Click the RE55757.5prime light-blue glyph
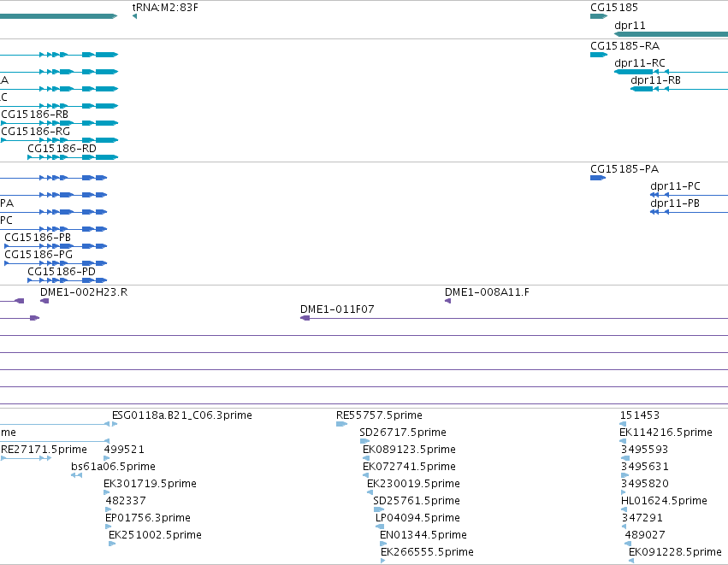Viewport: 728px width, 565px height. tap(341, 424)
